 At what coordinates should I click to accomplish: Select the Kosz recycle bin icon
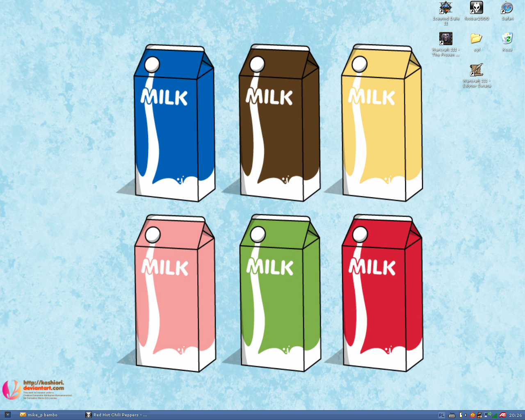click(507, 39)
